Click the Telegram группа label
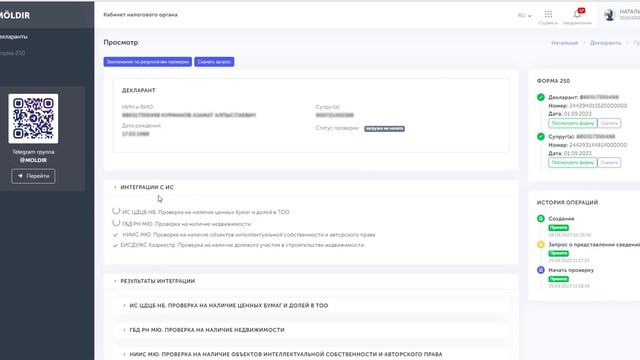The height and width of the screenshot is (360, 640). (x=33, y=152)
